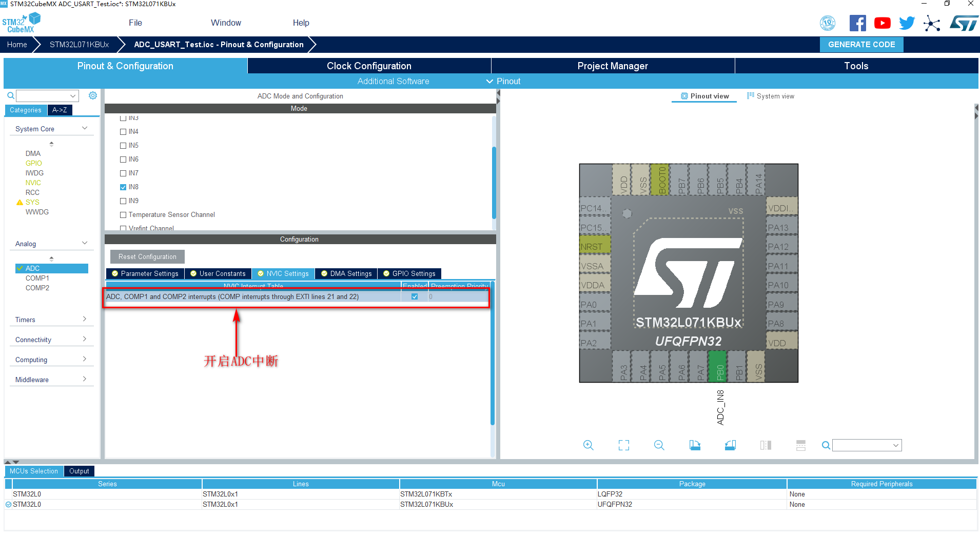Click the Mode panel vertical scrollbar

tap(494, 182)
